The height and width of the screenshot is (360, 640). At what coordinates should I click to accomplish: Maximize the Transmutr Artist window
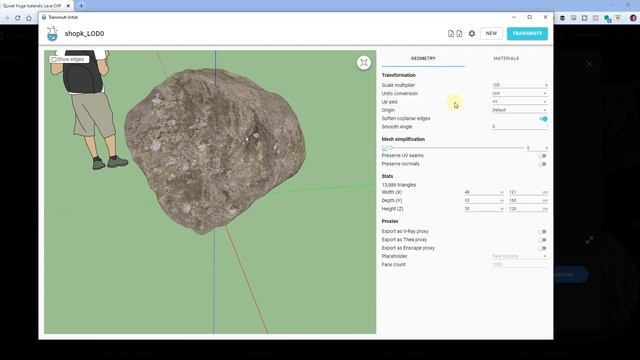[x=530, y=17]
